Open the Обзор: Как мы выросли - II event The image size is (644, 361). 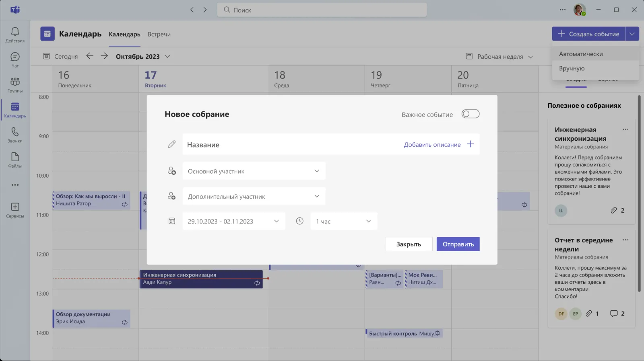tap(91, 200)
